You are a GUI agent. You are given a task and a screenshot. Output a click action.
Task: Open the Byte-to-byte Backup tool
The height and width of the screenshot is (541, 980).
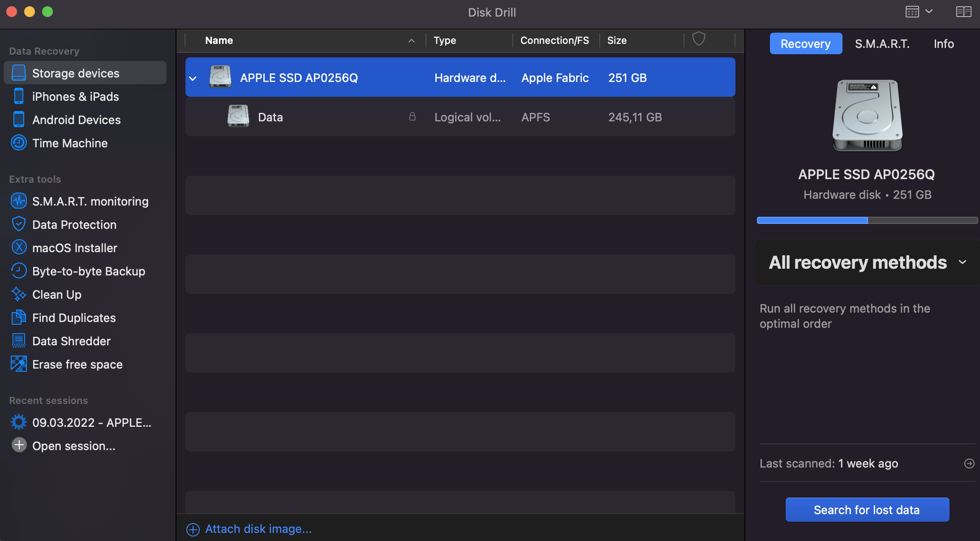click(89, 270)
